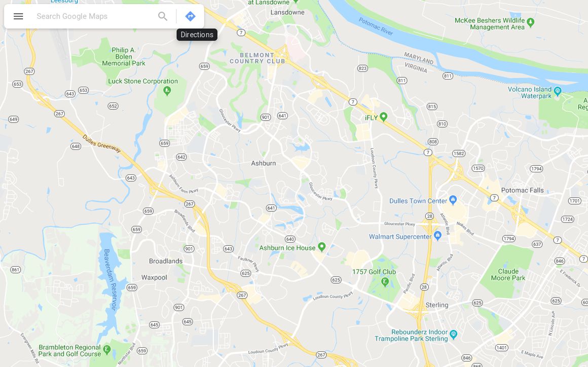Image resolution: width=588 pixels, height=367 pixels.
Task: Select the iFLY map pin
Action: click(383, 117)
